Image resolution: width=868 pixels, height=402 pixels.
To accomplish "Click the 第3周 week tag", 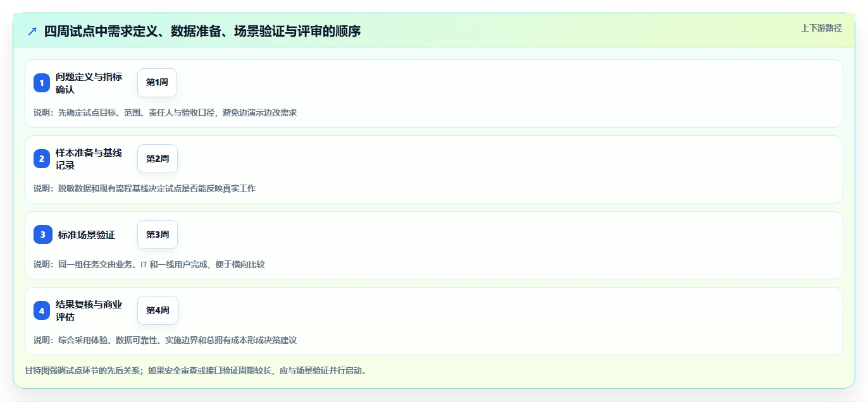I will [158, 234].
